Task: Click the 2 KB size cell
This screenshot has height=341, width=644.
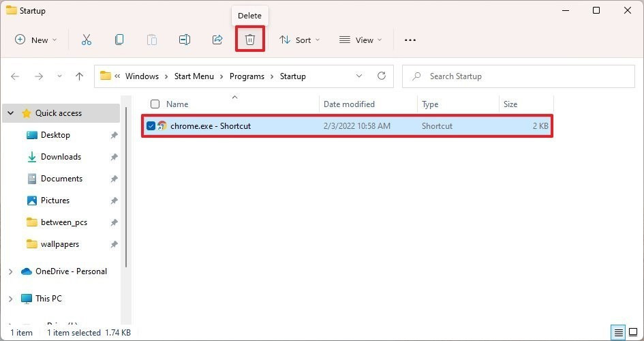Action: pyautogui.click(x=540, y=126)
